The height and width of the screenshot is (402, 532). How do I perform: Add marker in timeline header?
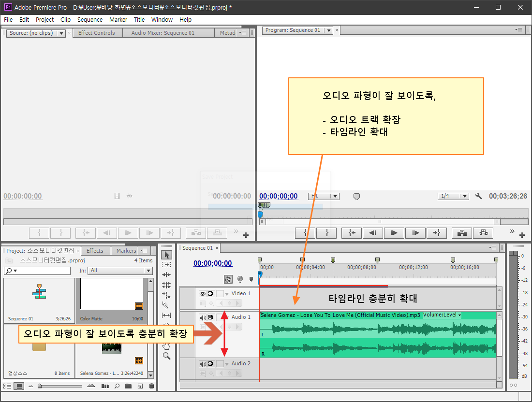(x=251, y=279)
